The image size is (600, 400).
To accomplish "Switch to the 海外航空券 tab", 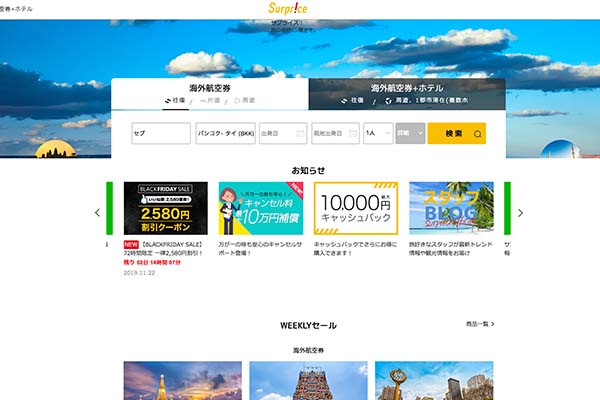I will [x=210, y=88].
